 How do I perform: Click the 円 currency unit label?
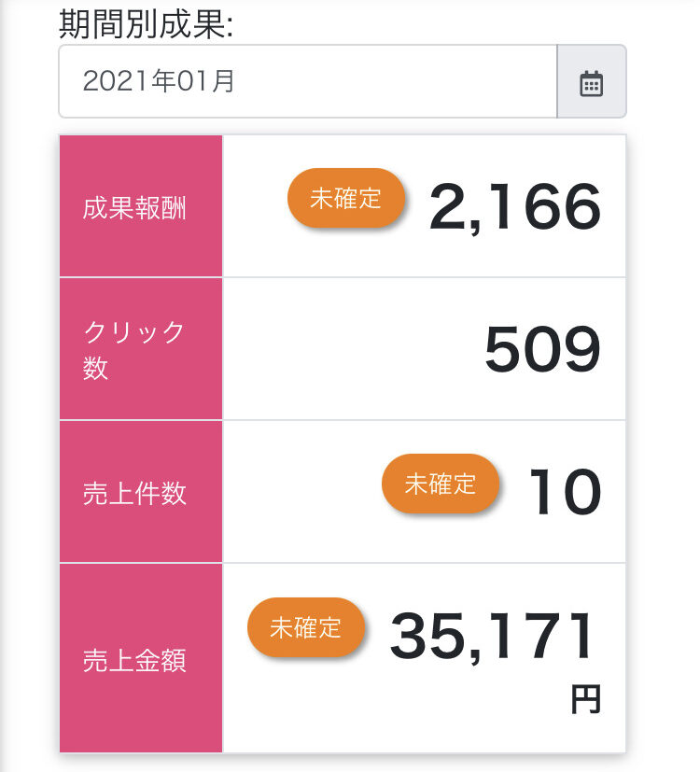pos(586,698)
